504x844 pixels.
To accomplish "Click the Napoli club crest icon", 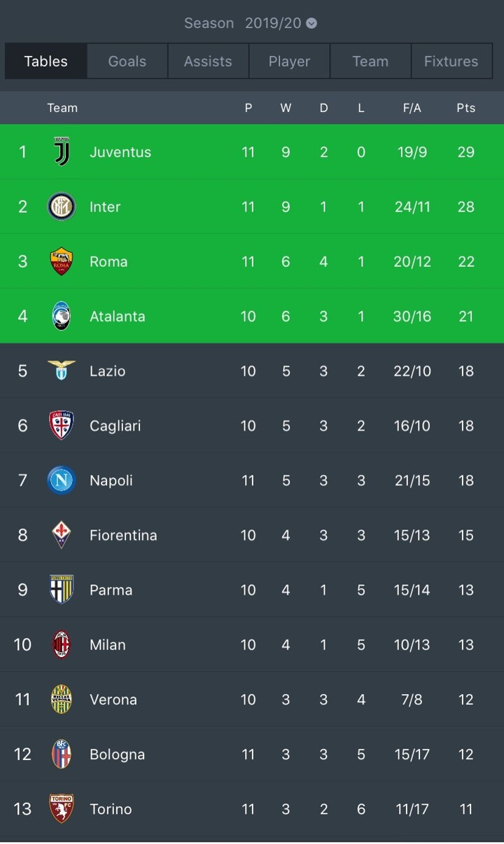I will click(62, 480).
